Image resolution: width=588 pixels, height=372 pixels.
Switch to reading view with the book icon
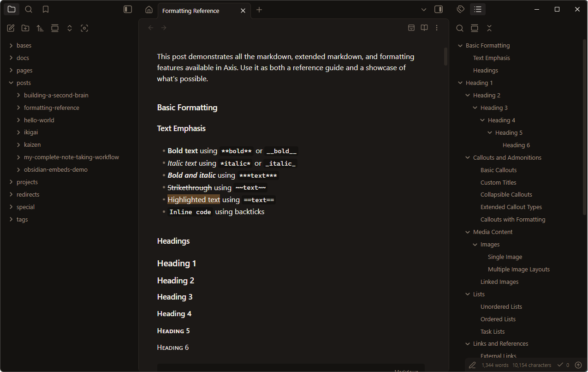(424, 28)
